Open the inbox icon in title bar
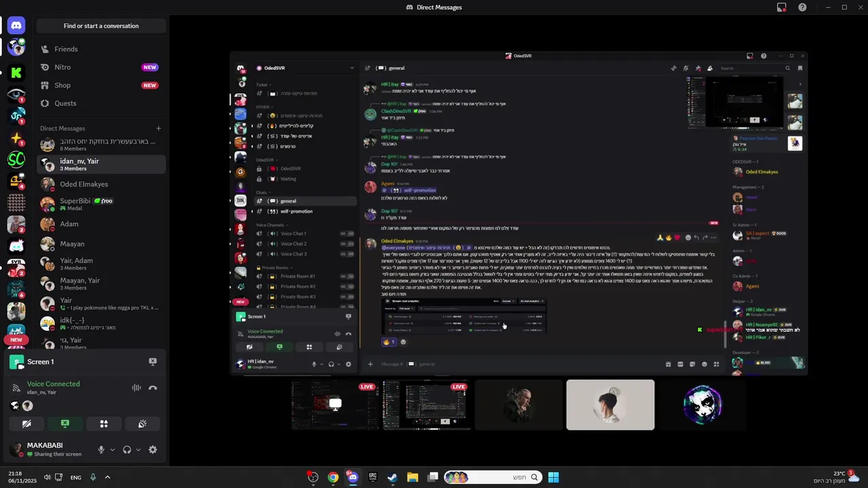The image size is (868, 488). pos(782,7)
